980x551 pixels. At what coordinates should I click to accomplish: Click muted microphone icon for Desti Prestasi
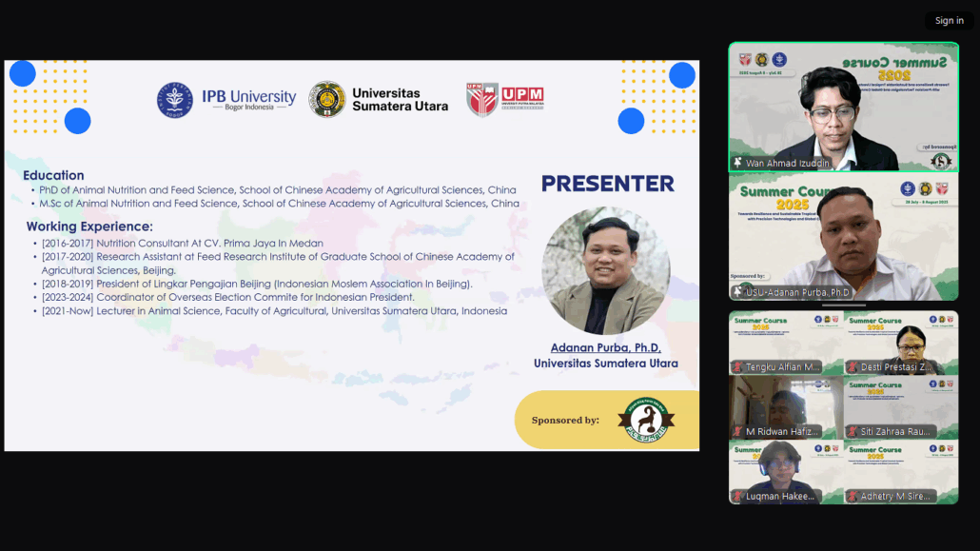tap(853, 367)
